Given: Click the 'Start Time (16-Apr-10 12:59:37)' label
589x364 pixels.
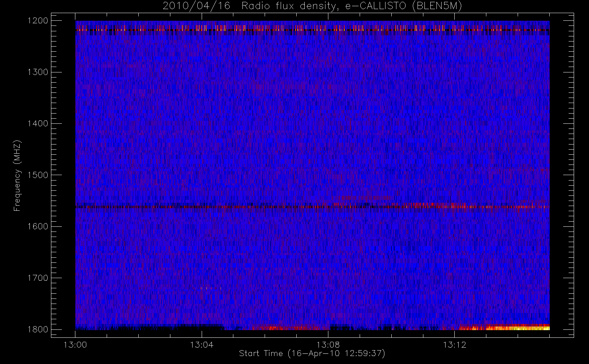Looking at the screenshot, I should point(312,353).
